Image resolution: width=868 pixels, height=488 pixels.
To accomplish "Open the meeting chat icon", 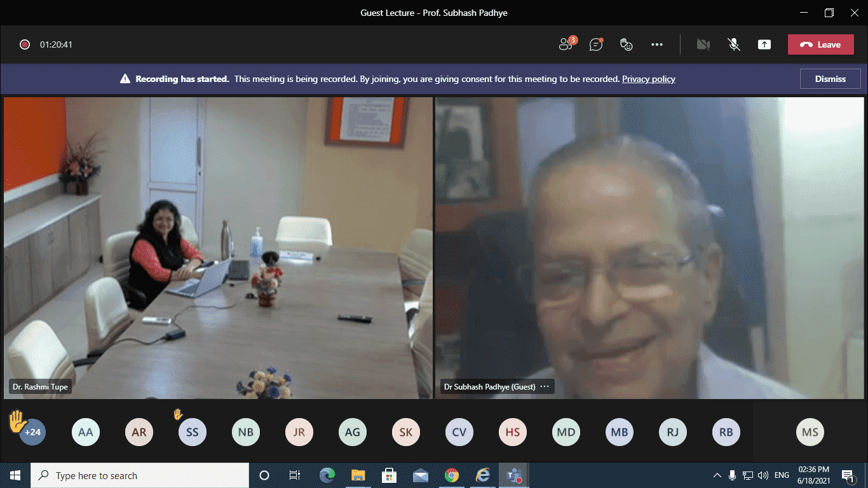I will coord(595,44).
